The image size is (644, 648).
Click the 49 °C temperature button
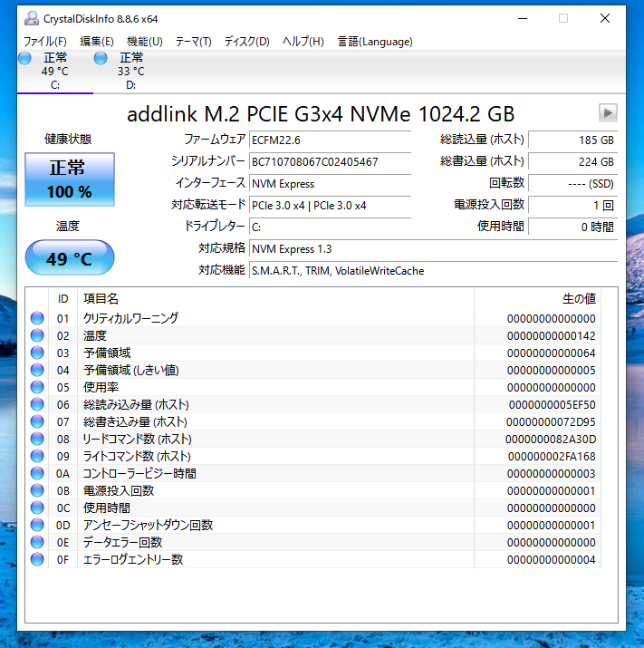pyautogui.click(x=70, y=258)
